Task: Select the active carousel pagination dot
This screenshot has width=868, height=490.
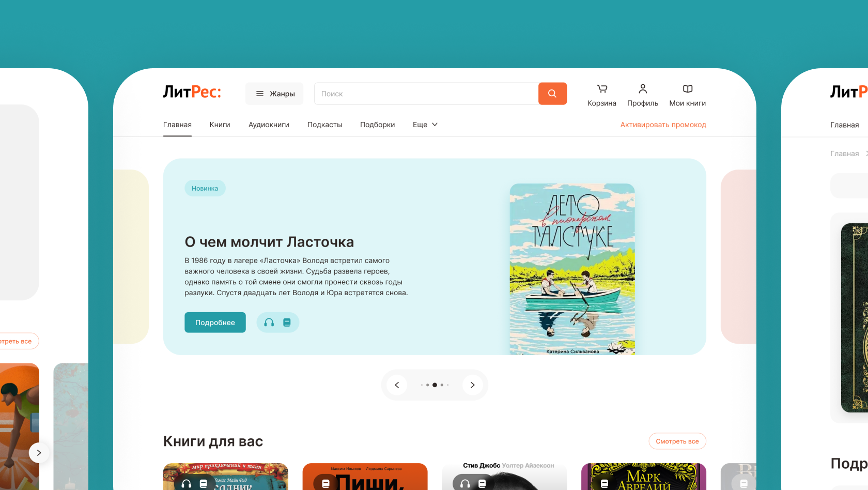Action: pos(435,385)
